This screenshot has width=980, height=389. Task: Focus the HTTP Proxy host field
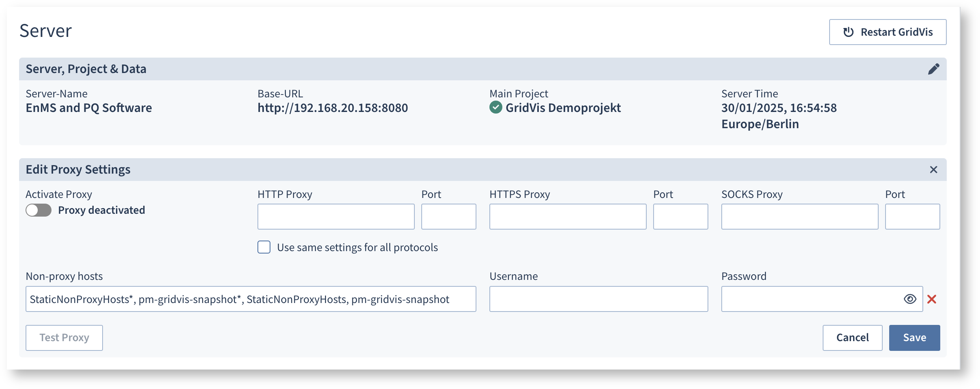(336, 217)
